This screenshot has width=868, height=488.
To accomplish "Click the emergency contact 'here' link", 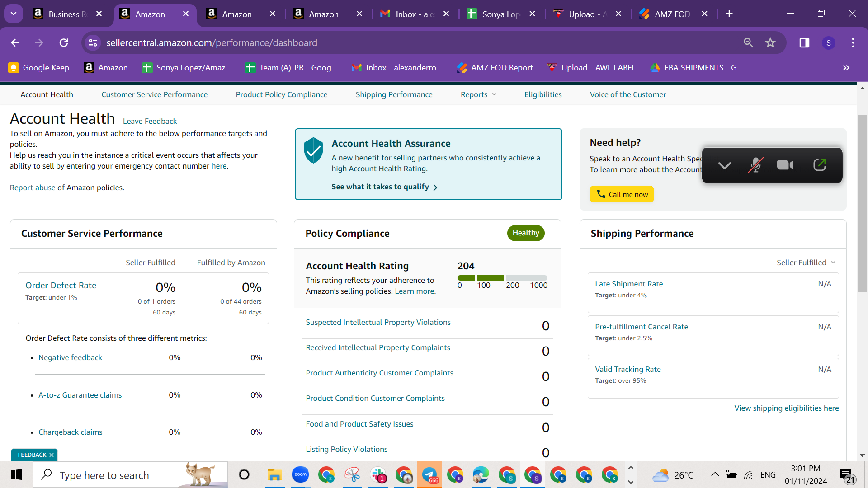I will [x=219, y=166].
